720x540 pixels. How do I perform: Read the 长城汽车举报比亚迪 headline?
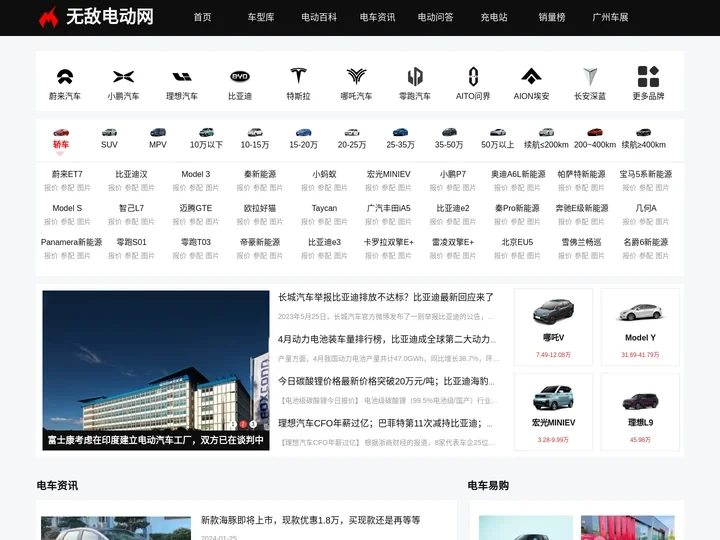pyautogui.click(x=386, y=297)
